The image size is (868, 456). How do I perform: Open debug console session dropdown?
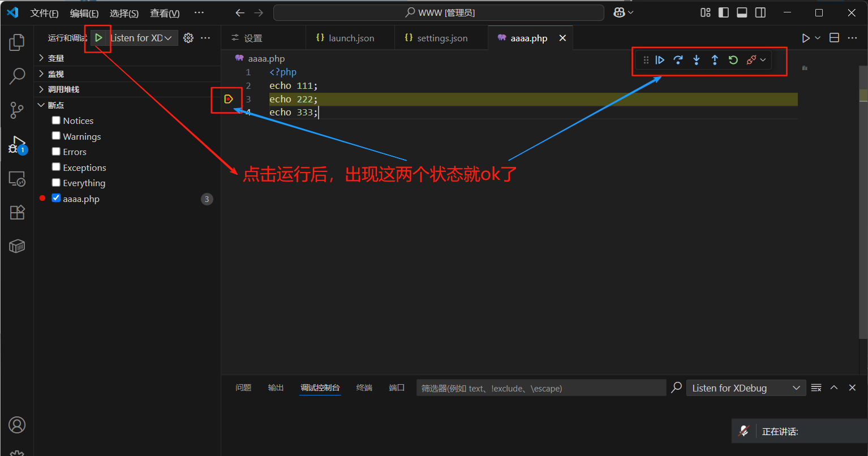(x=746, y=388)
